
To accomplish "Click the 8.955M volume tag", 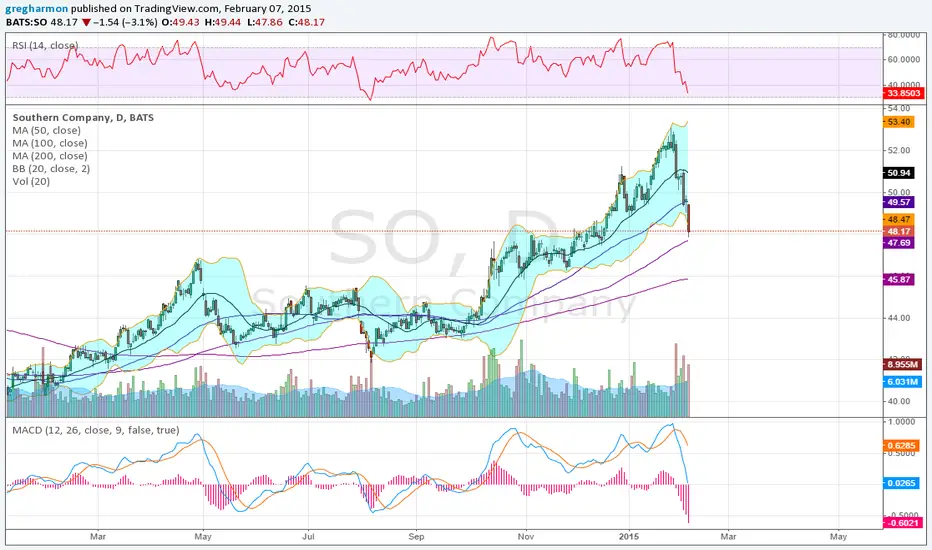I will coord(902,364).
